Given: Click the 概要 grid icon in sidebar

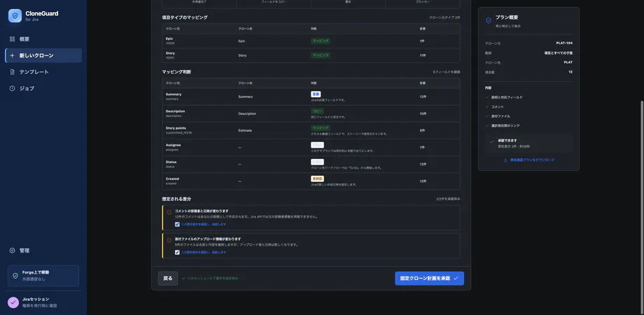Looking at the screenshot, I should click(x=13, y=39).
